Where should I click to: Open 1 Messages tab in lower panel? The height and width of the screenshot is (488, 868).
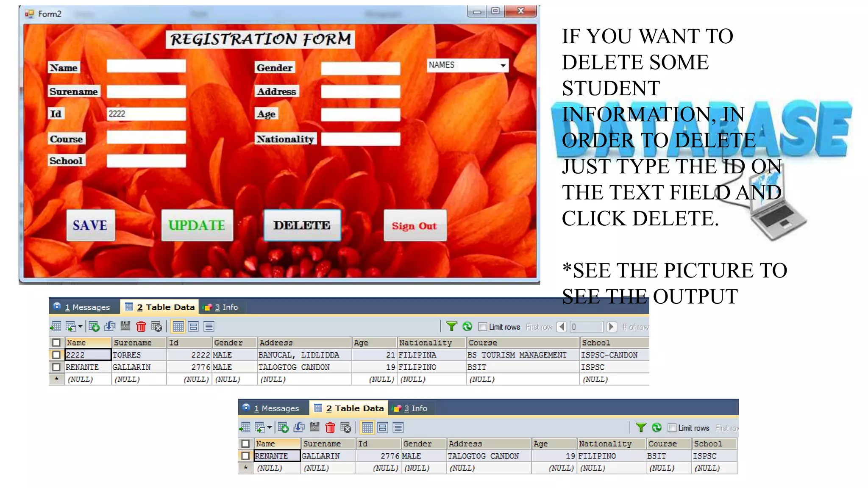pyautogui.click(x=271, y=408)
